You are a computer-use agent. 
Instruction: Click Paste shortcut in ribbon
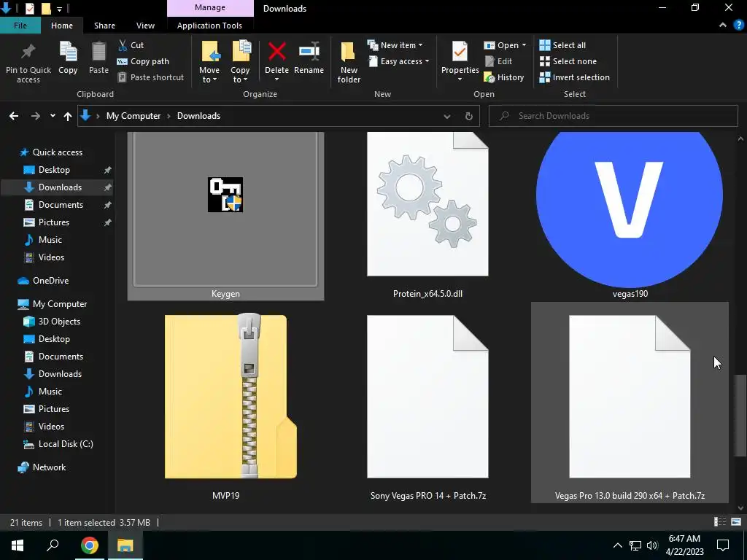tap(150, 77)
